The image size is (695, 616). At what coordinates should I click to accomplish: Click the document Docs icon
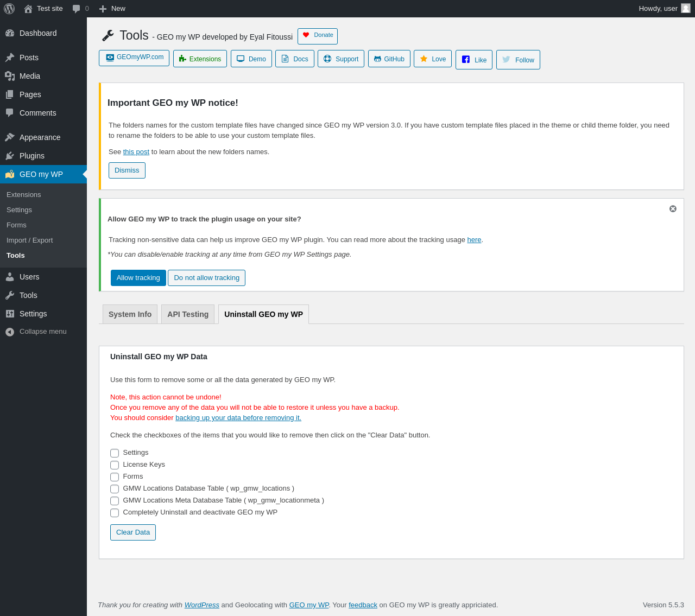285,59
